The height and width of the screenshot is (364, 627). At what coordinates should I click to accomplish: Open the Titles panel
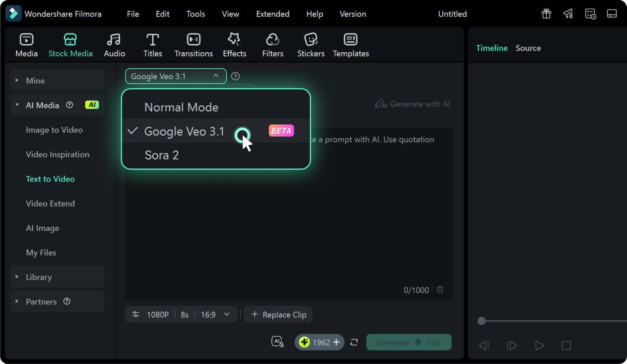pos(153,44)
